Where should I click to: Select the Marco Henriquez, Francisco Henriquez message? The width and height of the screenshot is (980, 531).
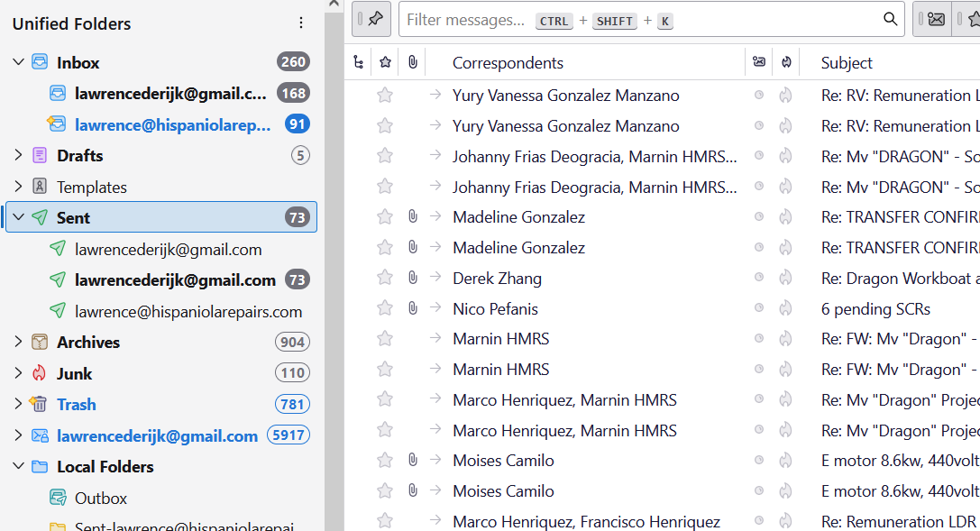[x=586, y=521]
